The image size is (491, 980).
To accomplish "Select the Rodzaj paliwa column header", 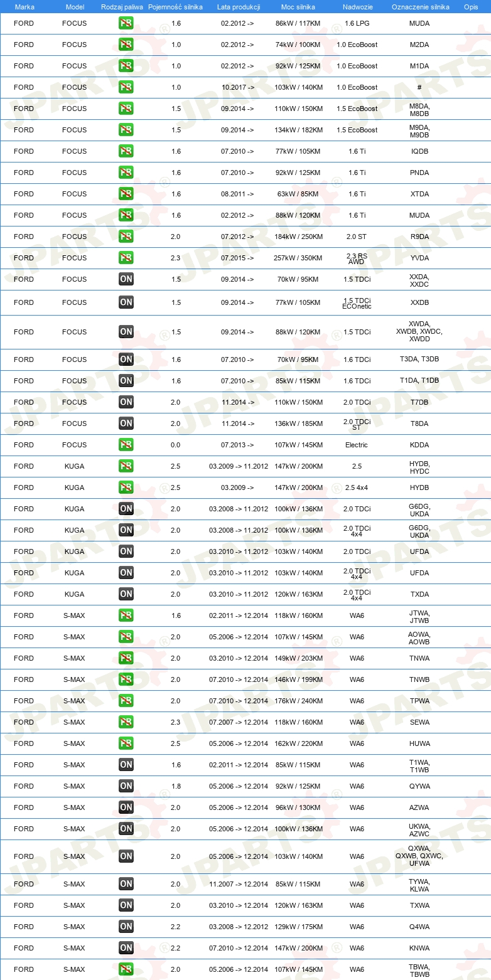I will 122,6.
